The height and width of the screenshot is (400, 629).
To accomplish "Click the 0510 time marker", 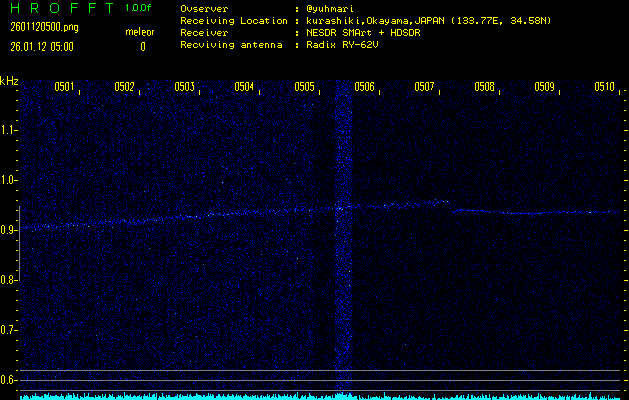I will (x=604, y=87).
